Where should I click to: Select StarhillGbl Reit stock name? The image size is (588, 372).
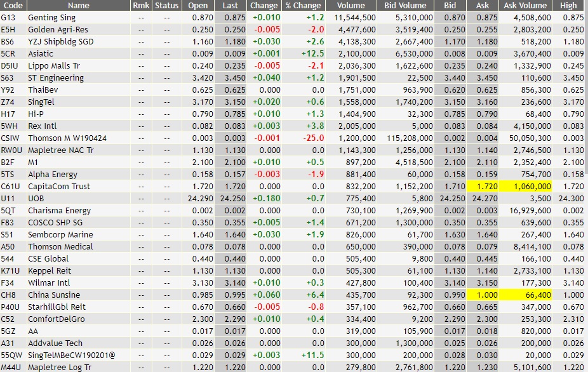57,307
